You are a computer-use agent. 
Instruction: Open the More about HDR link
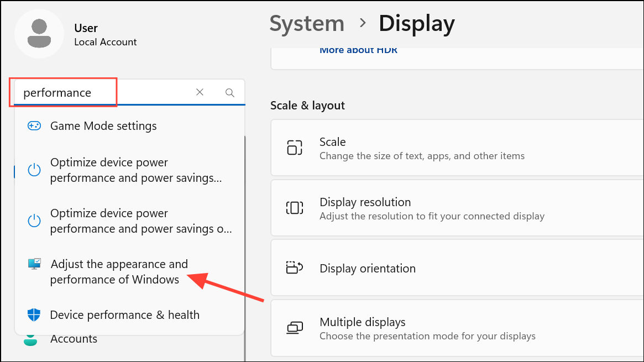[358, 50]
